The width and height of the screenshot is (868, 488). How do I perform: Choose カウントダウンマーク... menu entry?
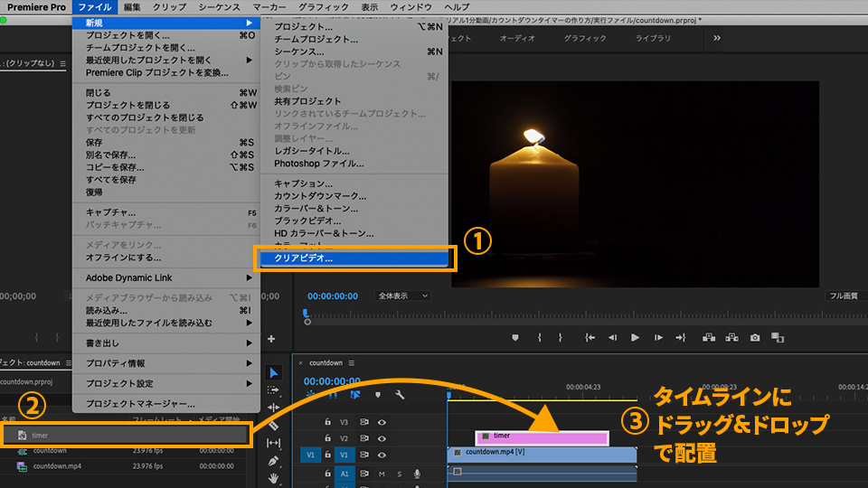click(x=354, y=196)
